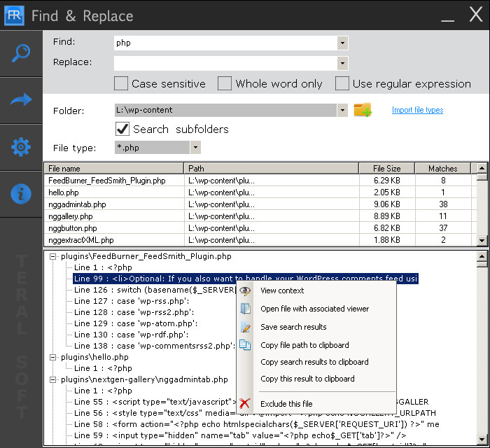490x448 pixels.
Task: Click the file list vertical scrollbar down arrow
Action: click(482, 240)
